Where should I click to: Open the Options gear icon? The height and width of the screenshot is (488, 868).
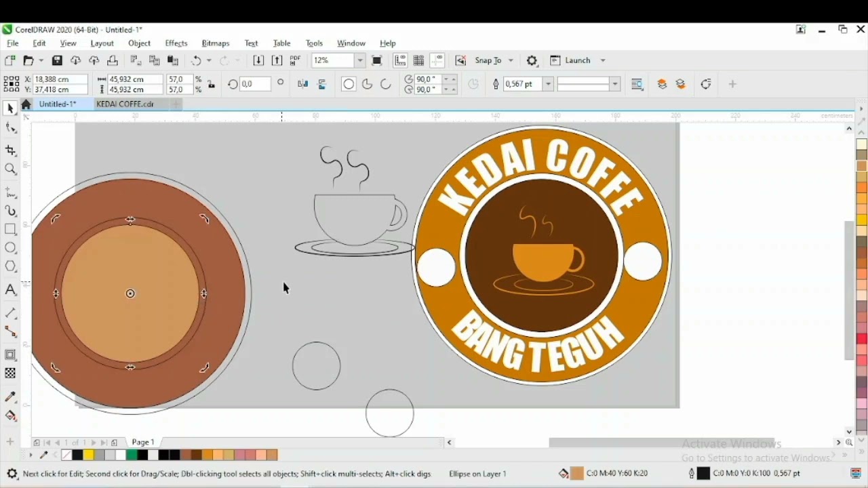[x=532, y=61]
